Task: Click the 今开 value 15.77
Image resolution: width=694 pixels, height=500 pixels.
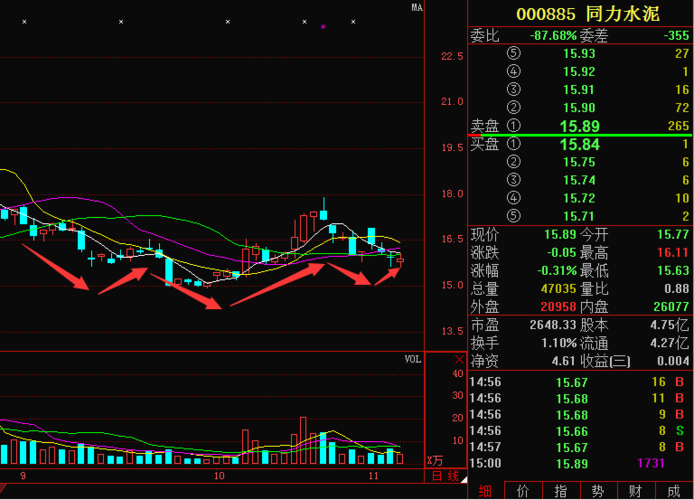Action: point(673,234)
